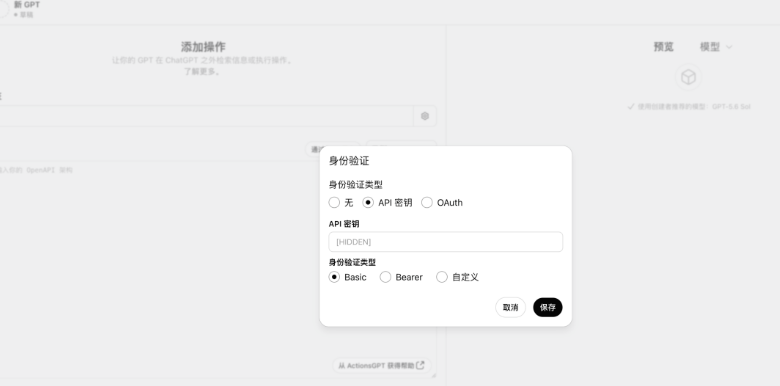Expand the 模型 dropdown chevron
The width and height of the screenshot is (780, 386).
point(729,47)
